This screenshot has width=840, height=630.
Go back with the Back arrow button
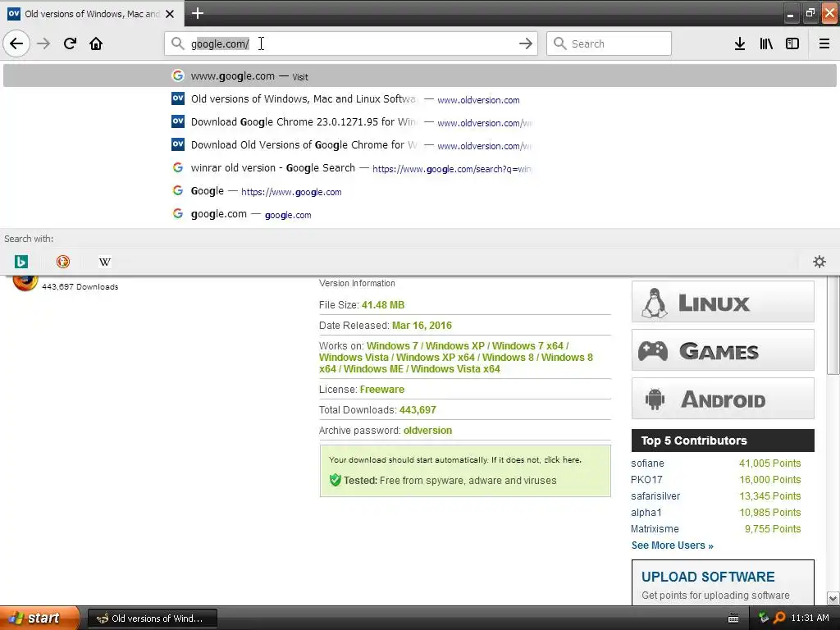(x=16, y=43)
